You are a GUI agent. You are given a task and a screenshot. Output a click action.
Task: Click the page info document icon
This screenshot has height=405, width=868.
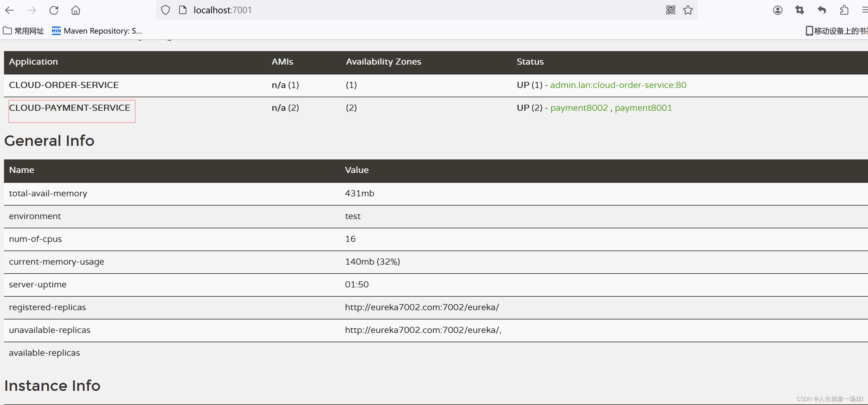coord(183,10)
